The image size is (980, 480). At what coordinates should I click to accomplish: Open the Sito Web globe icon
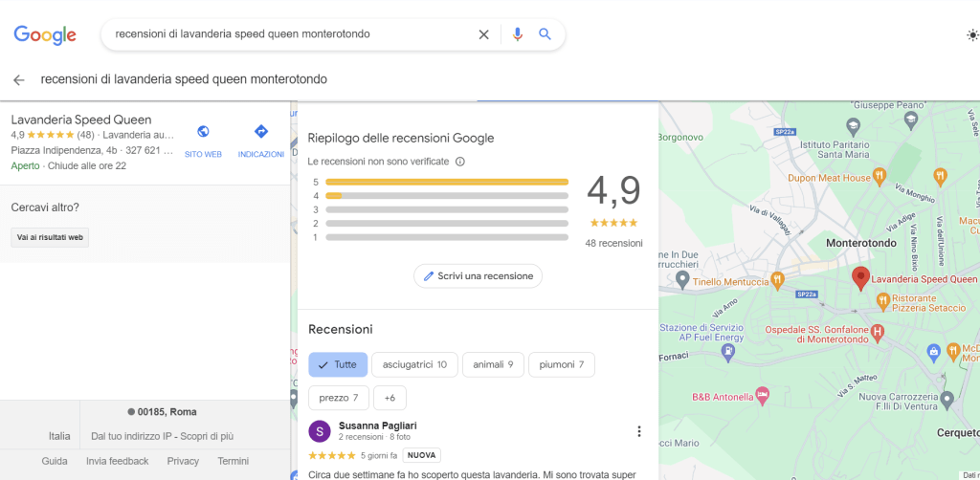tap(203, 132)
